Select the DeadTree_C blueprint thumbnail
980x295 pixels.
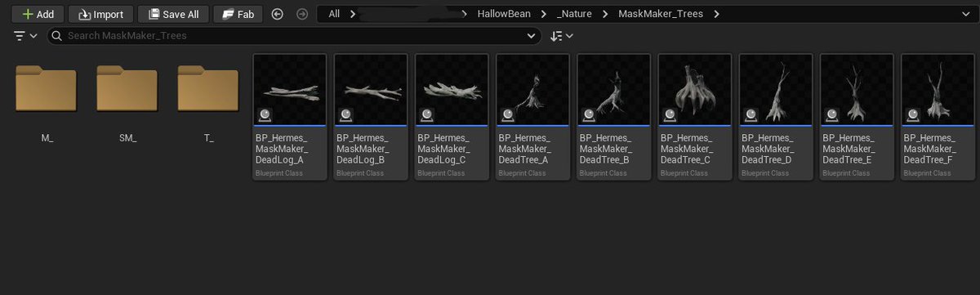[x=695, y=90]
